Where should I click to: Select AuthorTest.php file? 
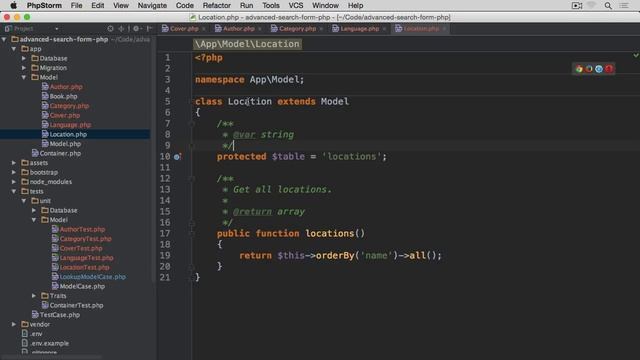point(82,229)
